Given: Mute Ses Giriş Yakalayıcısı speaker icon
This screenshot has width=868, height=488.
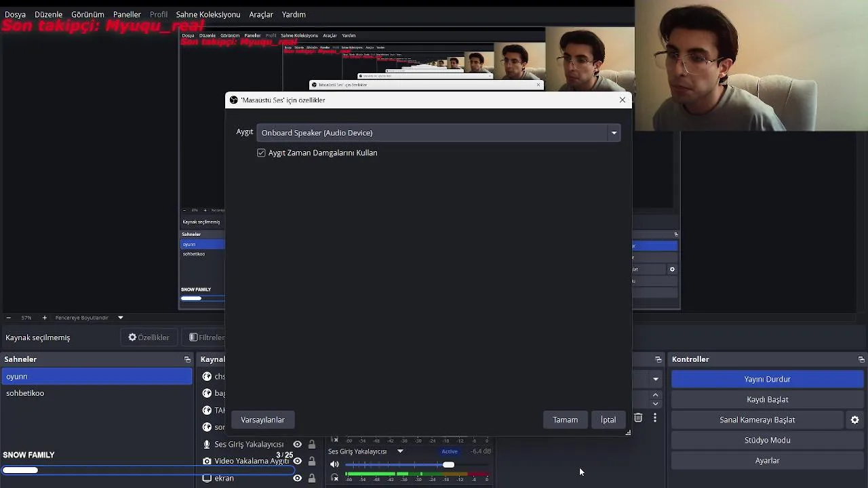Looking at the screenshot, I should [334, 464].
